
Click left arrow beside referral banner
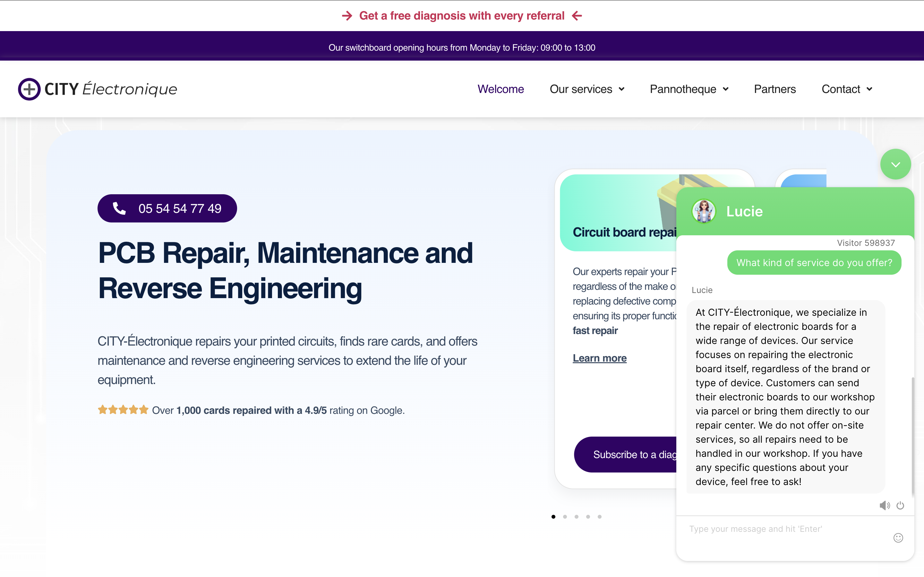point(577,16)
